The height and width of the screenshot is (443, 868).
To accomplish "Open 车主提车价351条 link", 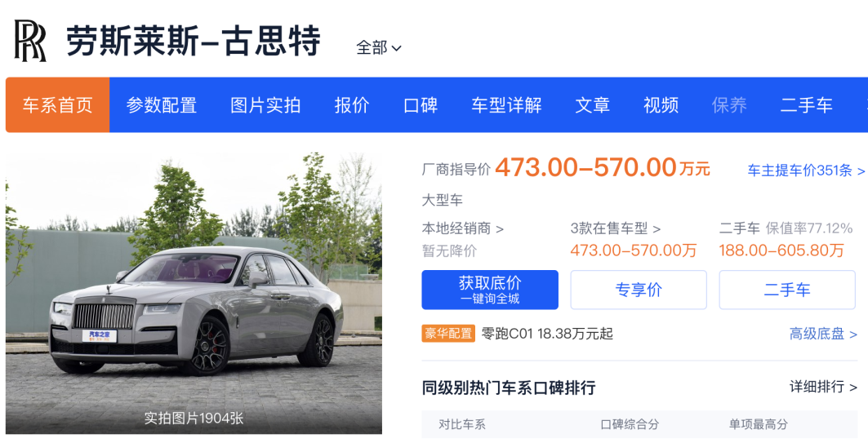I will (x=805, y=171).
